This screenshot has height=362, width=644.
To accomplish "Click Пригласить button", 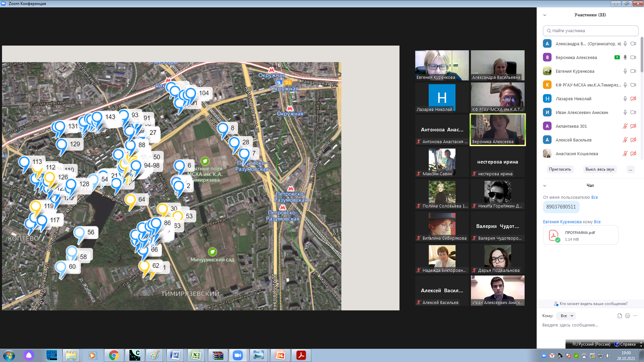I will pyautogui.click(x=560, y=169).
